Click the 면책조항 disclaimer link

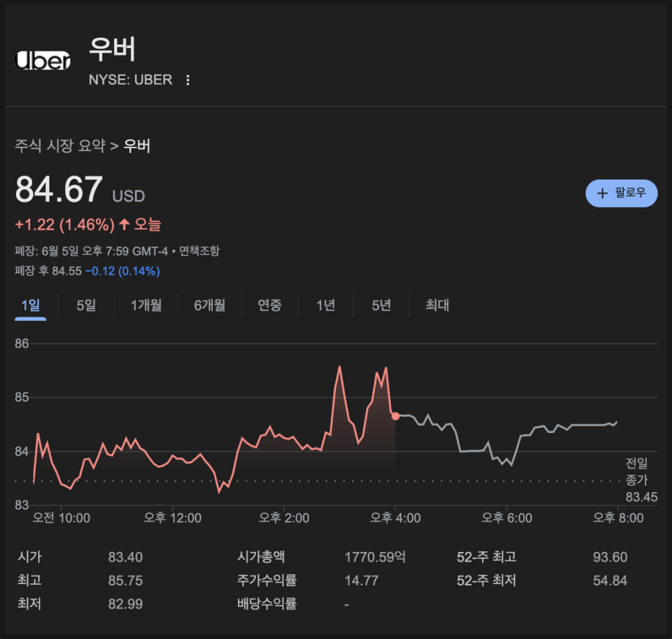pyautogui.click(x=199, y=251)
